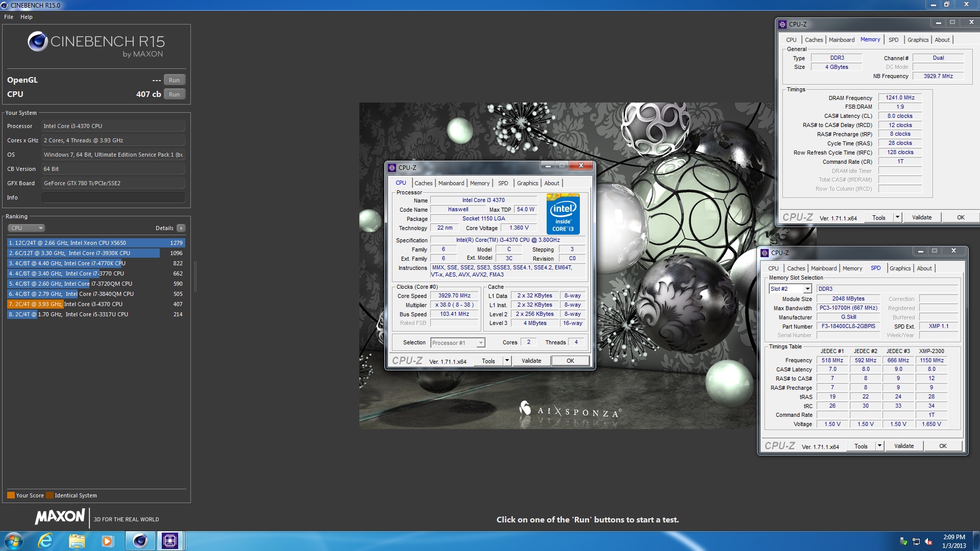This screenshot has width=980, height=551.
Task: Click OK in SPD CPU-Z window
Action: [943, 446]
